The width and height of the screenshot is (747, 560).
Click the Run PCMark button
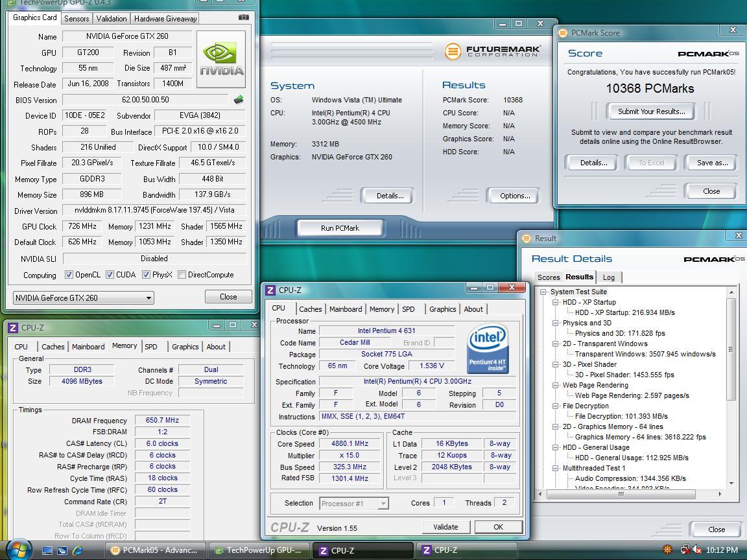tap(340, 228)
